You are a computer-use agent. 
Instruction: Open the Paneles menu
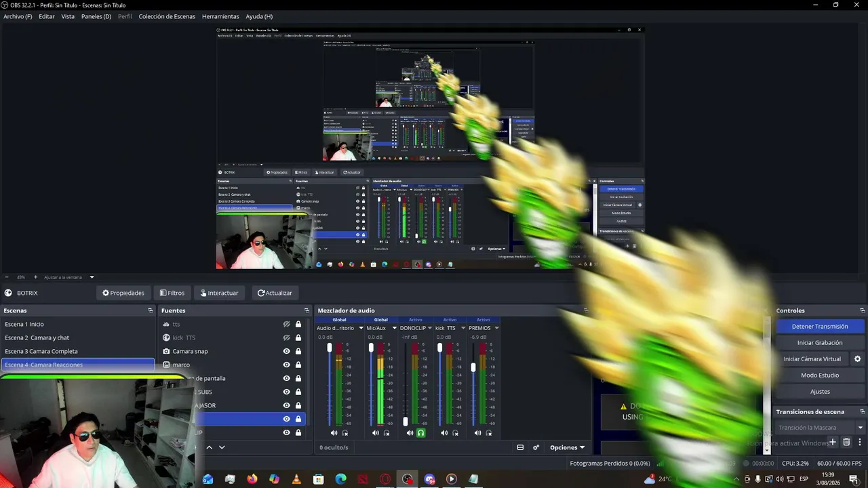point(96,16)
